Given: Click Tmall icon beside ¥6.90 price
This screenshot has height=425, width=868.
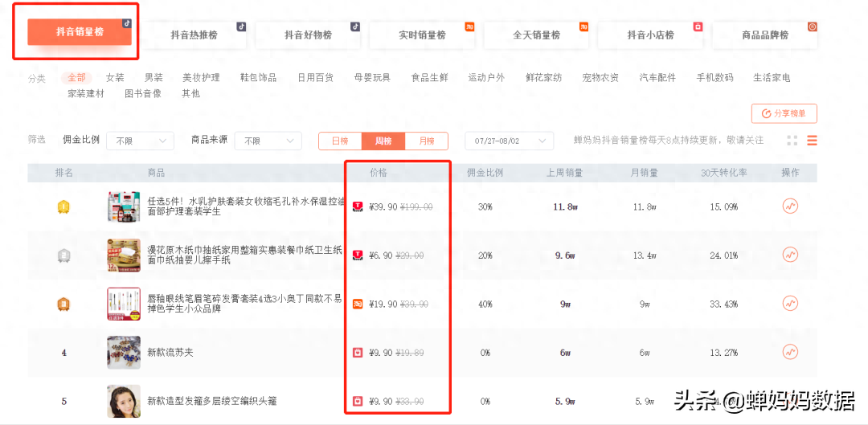Looking at the screenshot, I should (358, 255).
